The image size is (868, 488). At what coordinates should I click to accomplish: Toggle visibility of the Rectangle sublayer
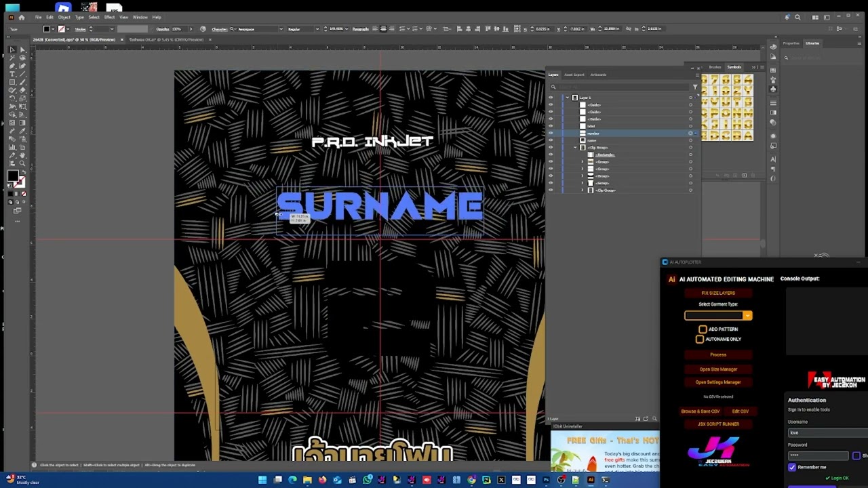click(551, 155)
